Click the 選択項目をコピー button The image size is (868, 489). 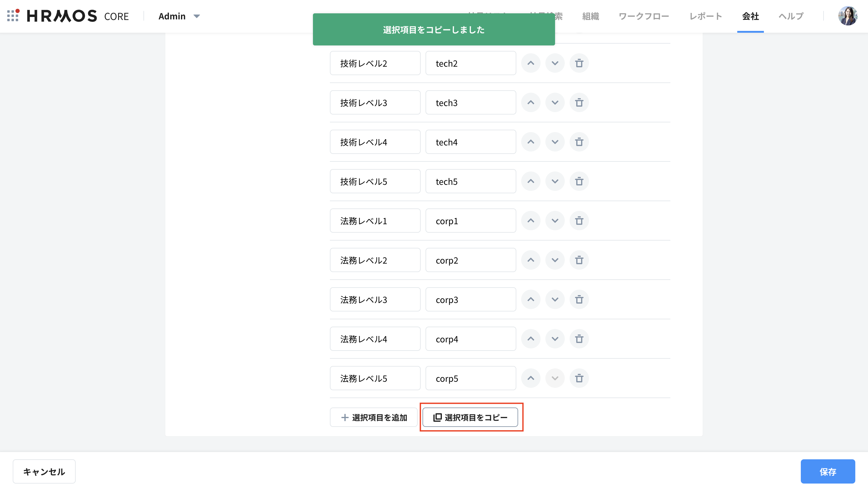pyautogui.click(x=470, y=417)
